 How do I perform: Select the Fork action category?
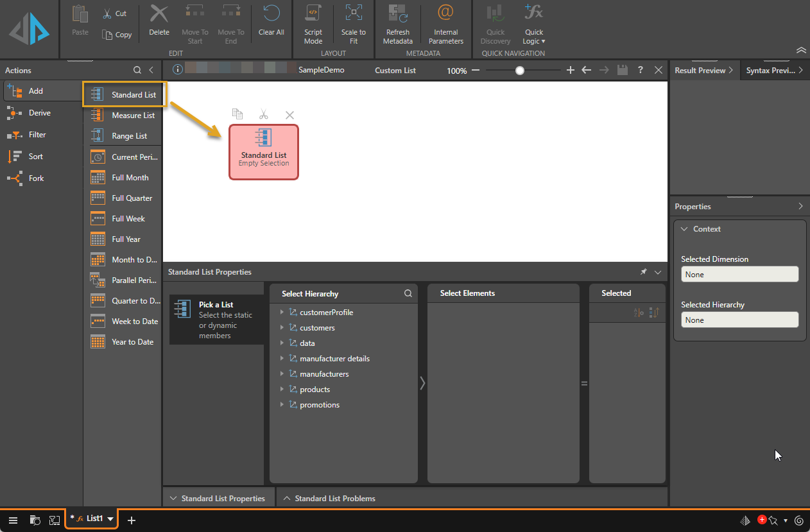point(41,178)
